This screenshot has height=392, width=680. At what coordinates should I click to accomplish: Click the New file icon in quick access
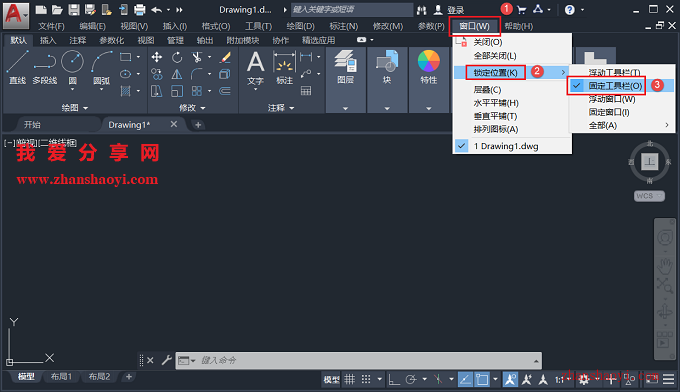point(41,10)
